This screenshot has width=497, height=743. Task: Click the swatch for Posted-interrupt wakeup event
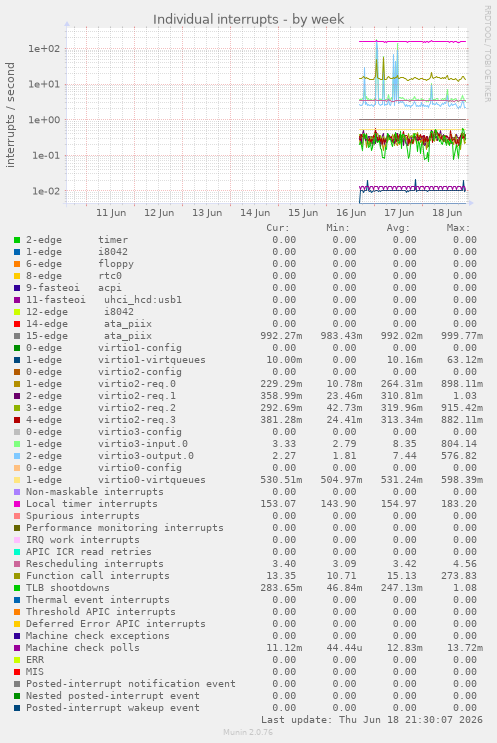coord(17,708)
